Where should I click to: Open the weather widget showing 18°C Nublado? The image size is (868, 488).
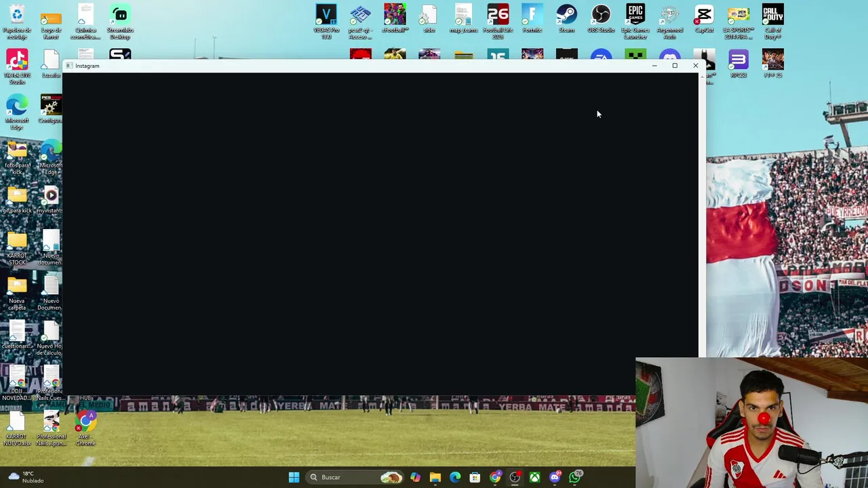point(25,477)
